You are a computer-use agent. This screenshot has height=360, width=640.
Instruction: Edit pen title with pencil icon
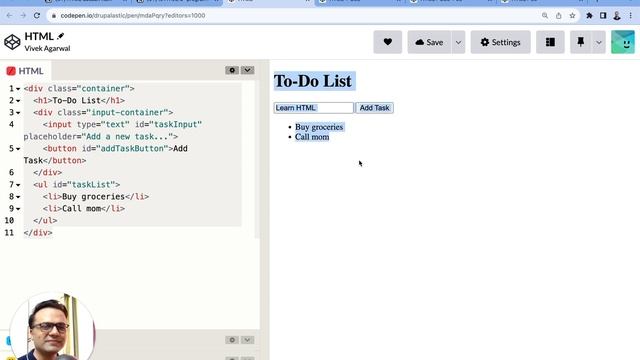61,36
